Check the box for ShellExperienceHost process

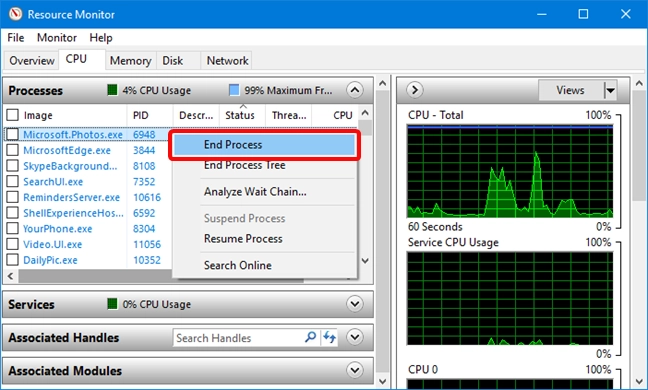(12, 213)
